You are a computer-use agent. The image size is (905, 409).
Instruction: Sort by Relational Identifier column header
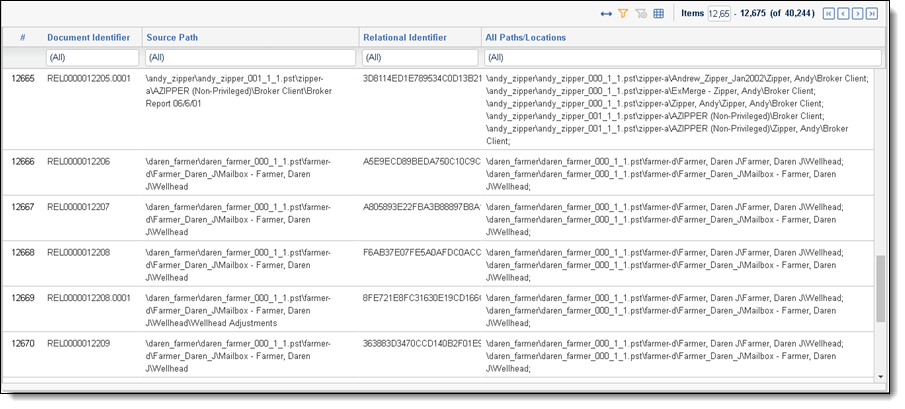click(x=405, y=37)
